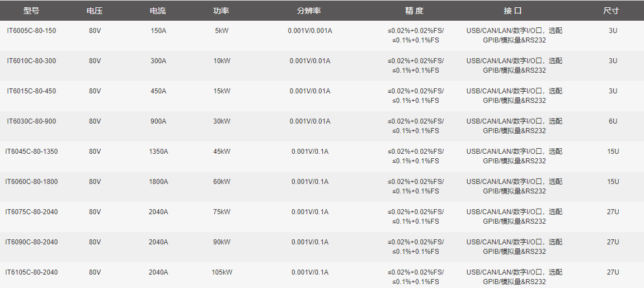The width and height of the screenshot is (644, 288).
Task: Click the 精度 column header
Action: click(x=415, y=11)
